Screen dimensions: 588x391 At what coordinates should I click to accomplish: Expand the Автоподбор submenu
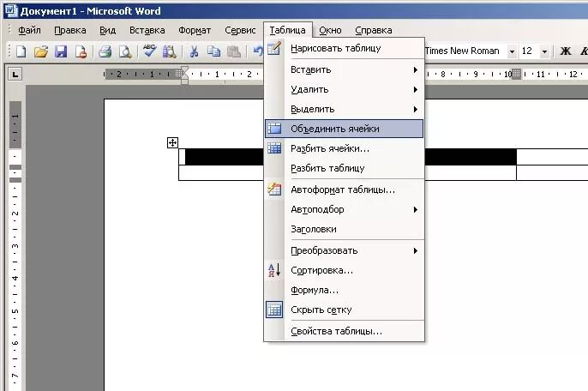point(345,209)
